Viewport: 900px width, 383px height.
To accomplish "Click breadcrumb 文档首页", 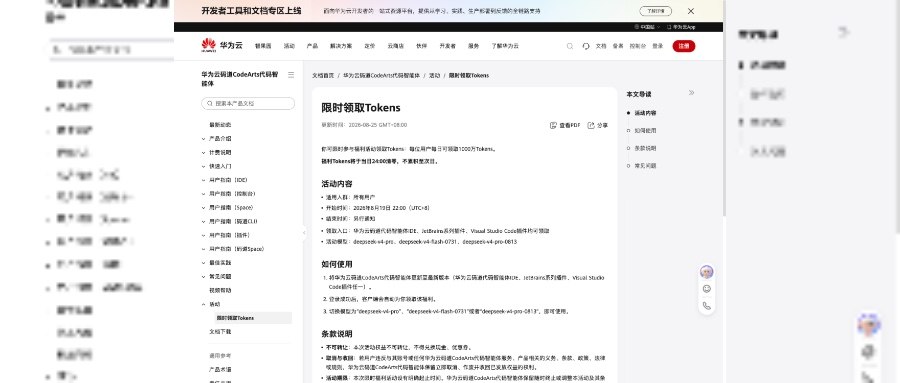I will pos(323,76).
